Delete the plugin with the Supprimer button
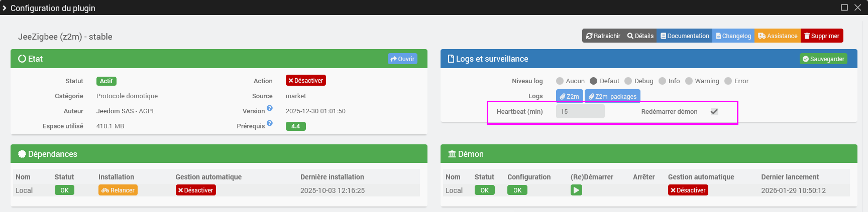The image size is (868, 212). [822, 36]
